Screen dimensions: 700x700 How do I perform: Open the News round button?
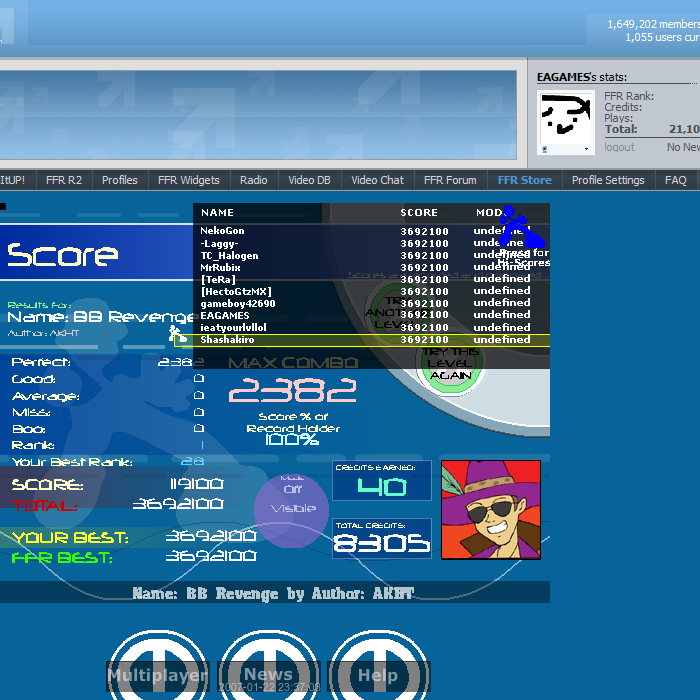click(268, 665)
